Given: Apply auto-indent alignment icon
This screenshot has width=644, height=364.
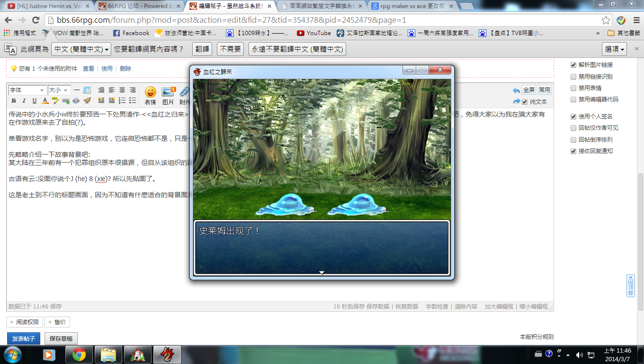Looking at the screenshot, I should tap(101, 90).
